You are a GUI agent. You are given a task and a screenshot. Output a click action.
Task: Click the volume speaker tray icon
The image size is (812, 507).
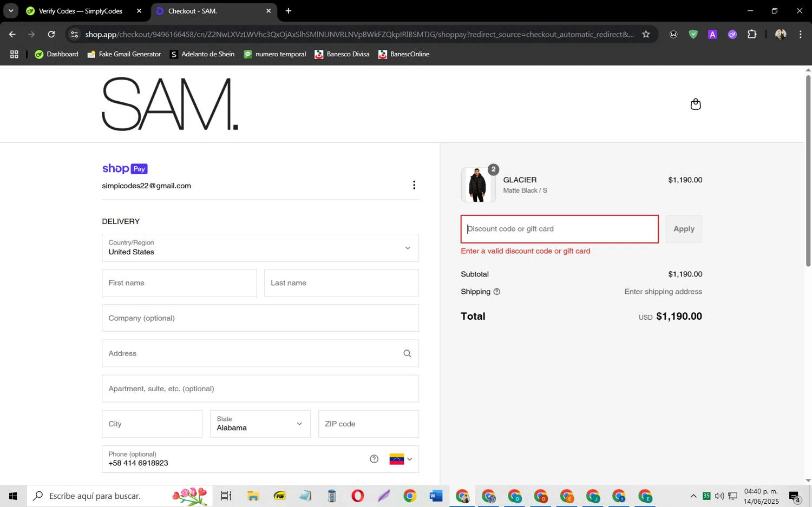tap(719, 496)
